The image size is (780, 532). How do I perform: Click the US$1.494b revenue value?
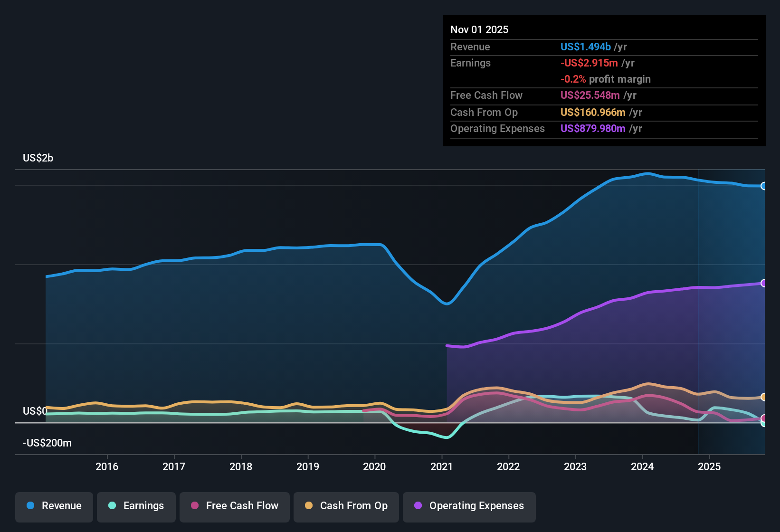(x=585, y=47)
